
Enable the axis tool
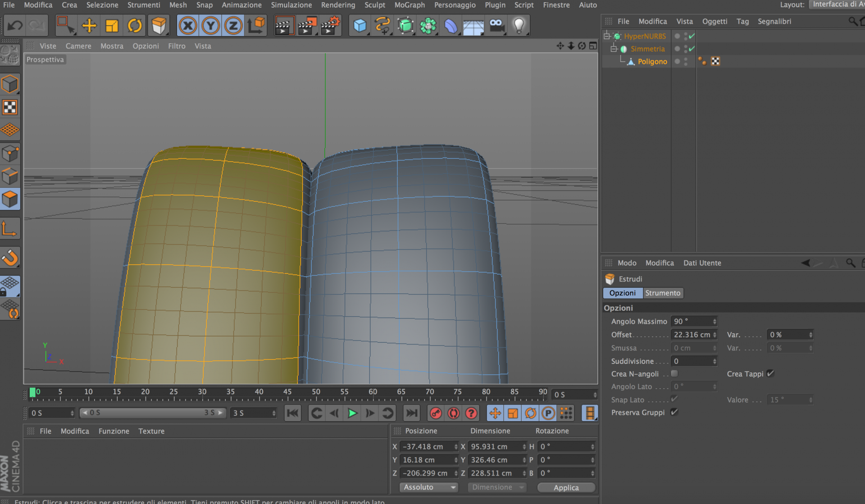10,229
